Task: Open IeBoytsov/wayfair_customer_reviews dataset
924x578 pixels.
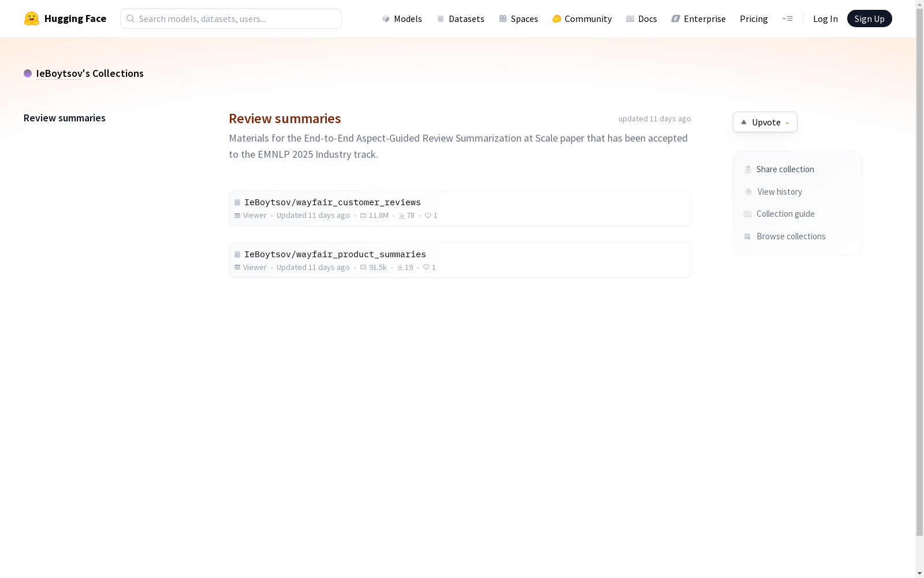Action: (x=460, y=208)
